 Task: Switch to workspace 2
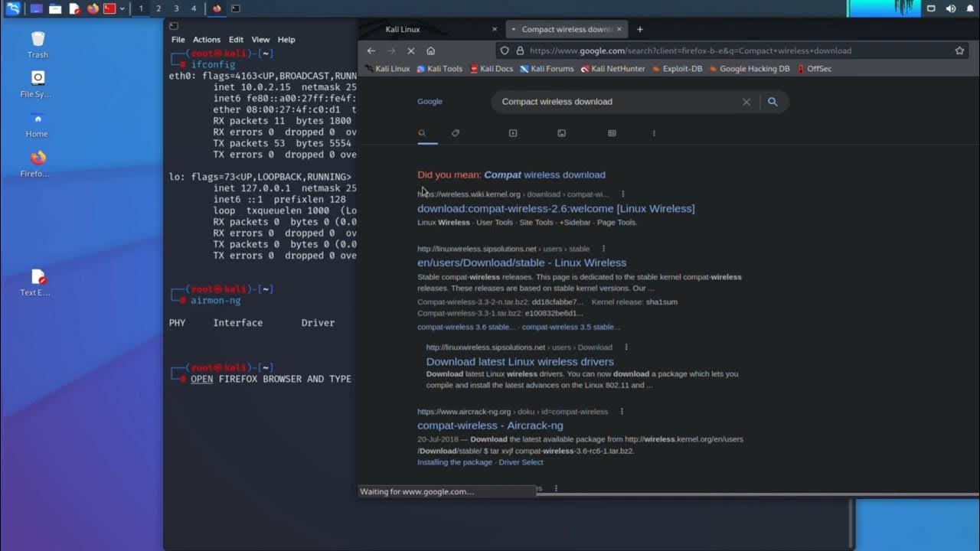pos(158,8)
